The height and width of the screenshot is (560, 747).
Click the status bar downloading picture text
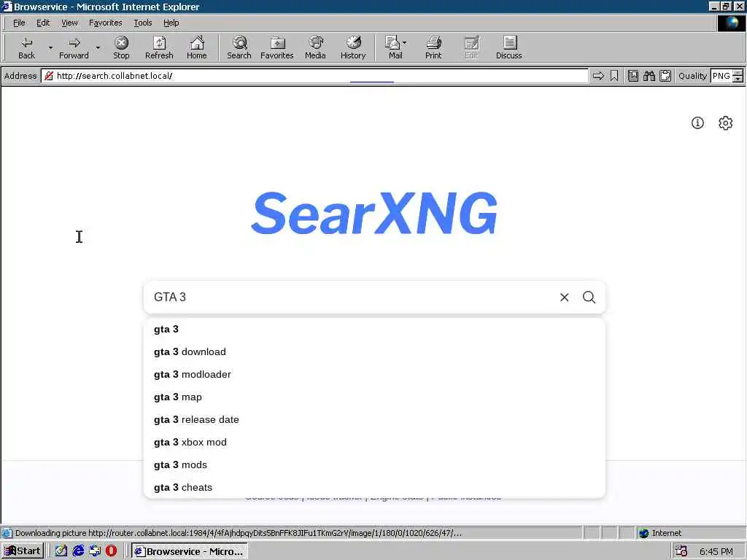pyautogui.click(x=239, y=533)
